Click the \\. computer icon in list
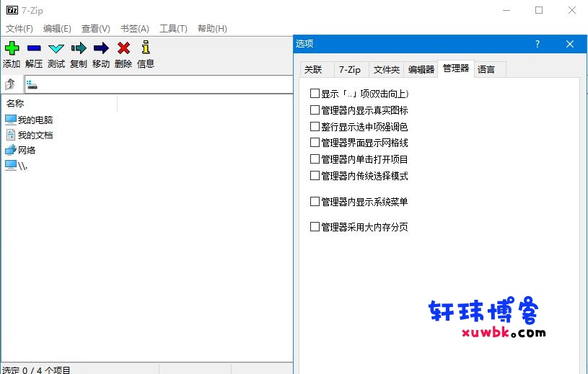Image resolution: width=588 pixels, height=374 pixels. pyautogui.click(x=11, y=165)
